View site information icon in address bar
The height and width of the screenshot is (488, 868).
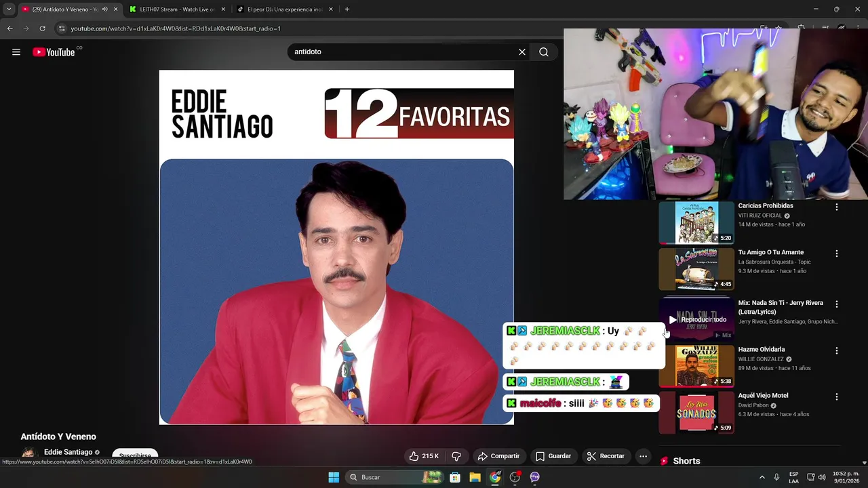62,28
